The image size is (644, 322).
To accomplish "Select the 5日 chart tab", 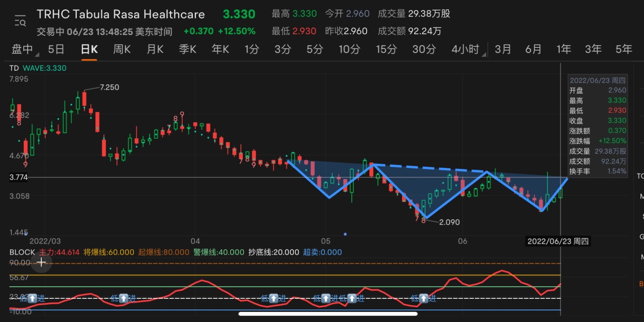I will point(56,49).
